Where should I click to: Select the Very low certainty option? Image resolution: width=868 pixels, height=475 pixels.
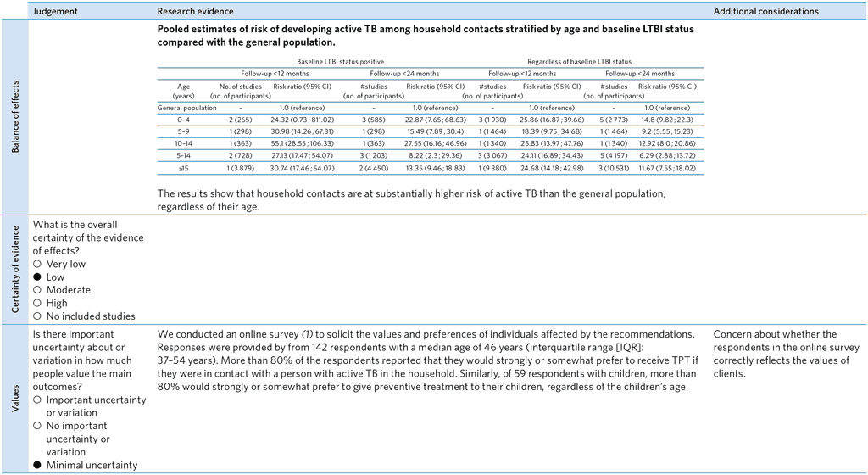(59, 264)
